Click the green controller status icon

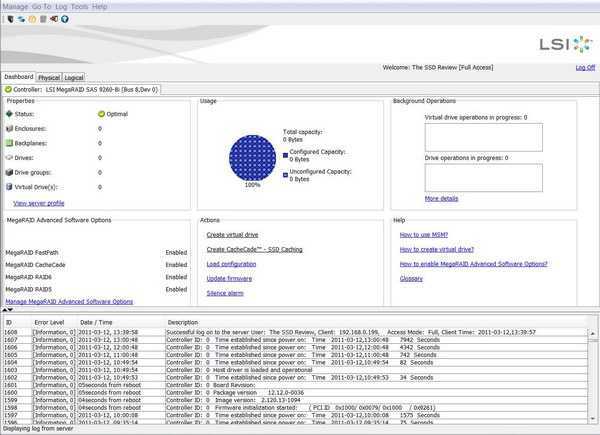[8, 90]
